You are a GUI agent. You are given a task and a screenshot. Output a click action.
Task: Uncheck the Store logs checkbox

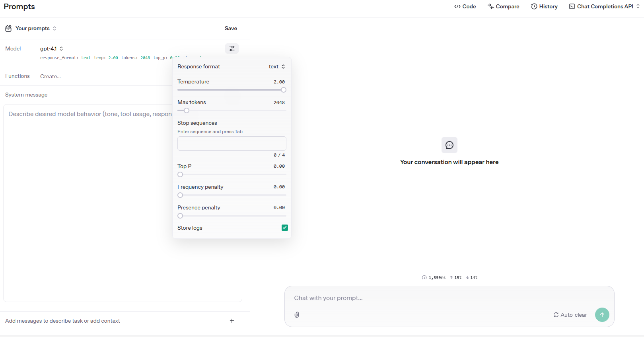[285, 228]
